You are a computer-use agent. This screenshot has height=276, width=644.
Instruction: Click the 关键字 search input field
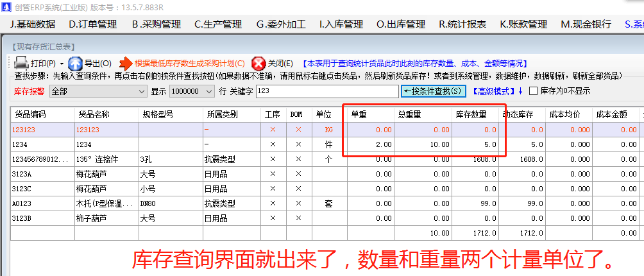(326, 92)
